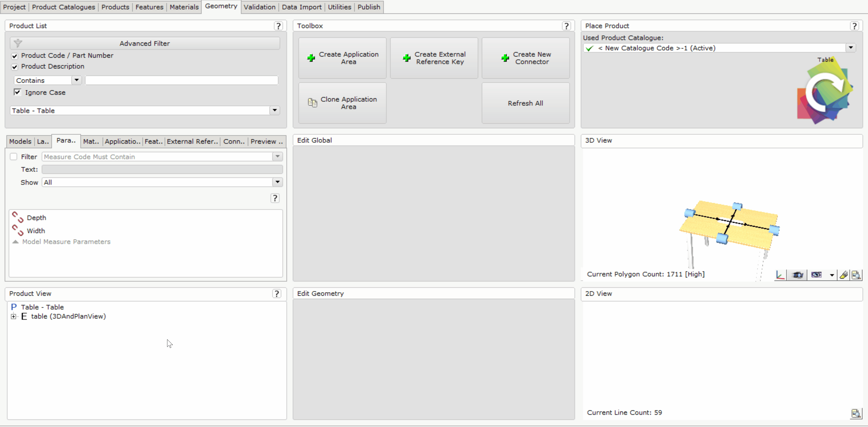Image resolution: width=868 pixels, height=427 pixels.
Task: Toggle the Ignore Case checkbox
Action: (x=17, y=92)
